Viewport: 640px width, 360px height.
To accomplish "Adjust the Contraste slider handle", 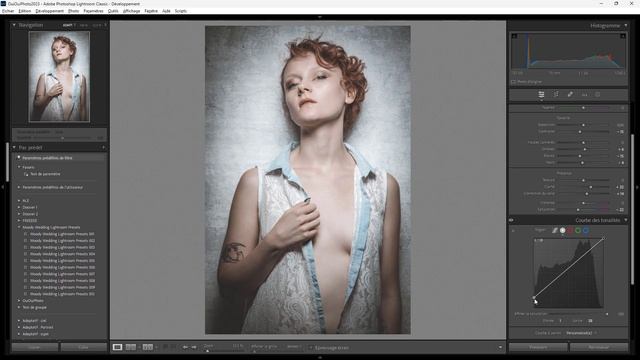I will pos(580,132).
